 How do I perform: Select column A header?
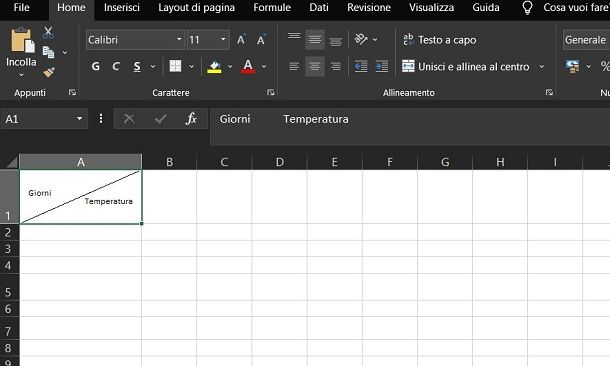pos(81,162)
